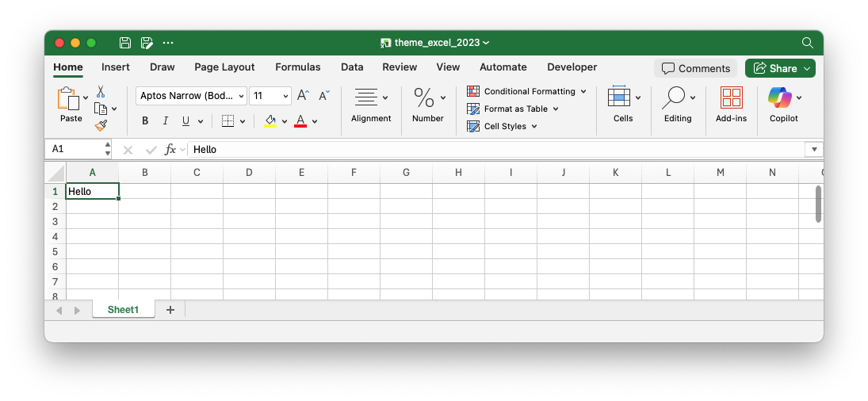Image resolution: width=868 pixels, height=401 pixels.
Task: Open the Paste options dropdown arrow
Action: pos(86,98)
